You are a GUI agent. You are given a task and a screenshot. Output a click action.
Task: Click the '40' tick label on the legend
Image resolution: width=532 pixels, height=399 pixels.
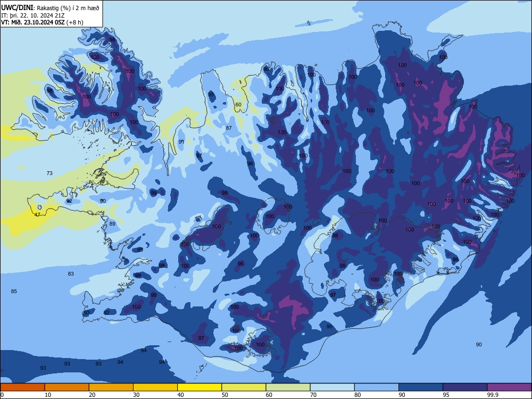click(x=180, y=395)
